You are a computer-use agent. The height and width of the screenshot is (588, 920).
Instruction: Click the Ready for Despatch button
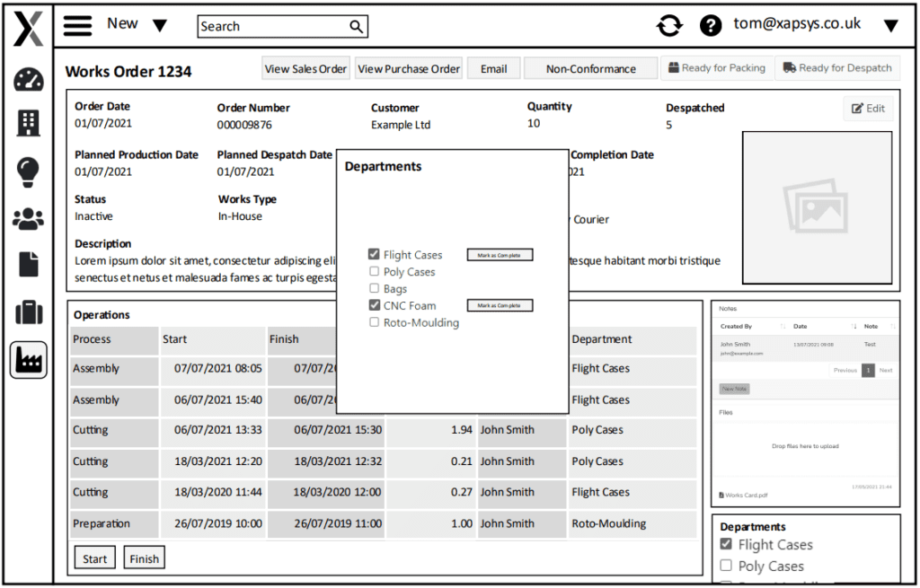tap(838, 68)
